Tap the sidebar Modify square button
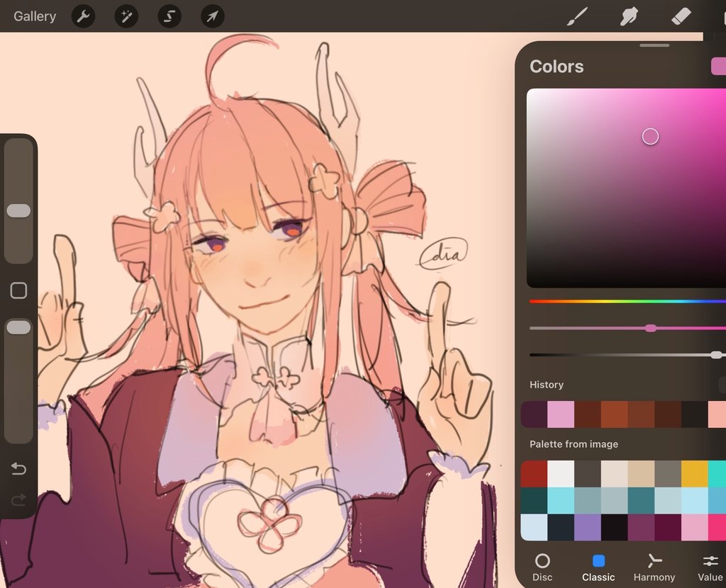The width and height of the screenshot is (726, 588). [x=18, y=290]
